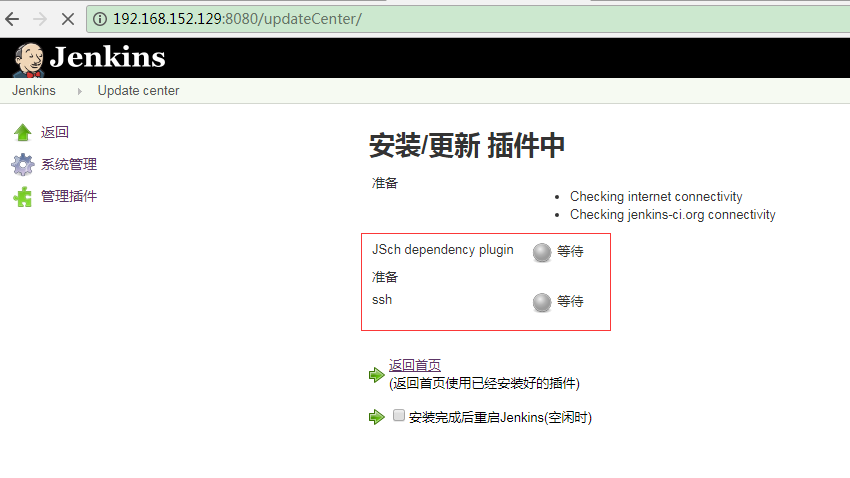Click the grey status ball for JSch dependency plugin
Viewport: 850px width, 478px height.
tap(542, 252)
